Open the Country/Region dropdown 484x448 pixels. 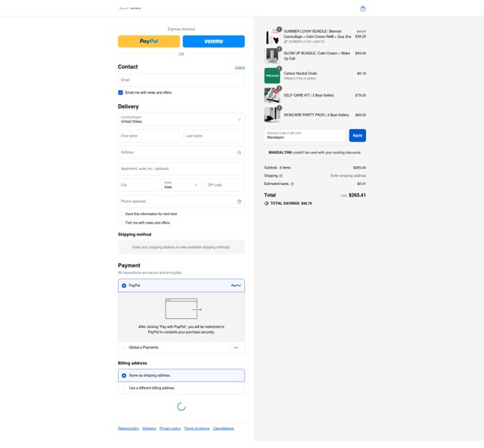(x=181, y=119)
